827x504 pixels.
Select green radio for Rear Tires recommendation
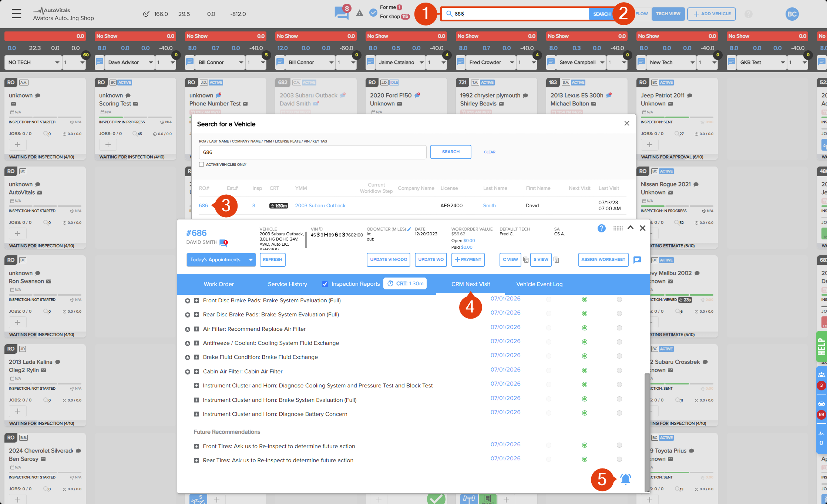pos(585,459)
